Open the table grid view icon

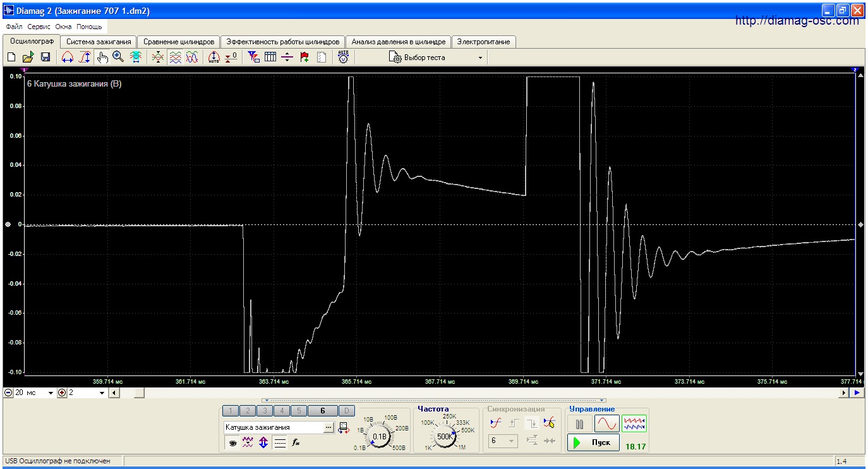pos(270,57)
